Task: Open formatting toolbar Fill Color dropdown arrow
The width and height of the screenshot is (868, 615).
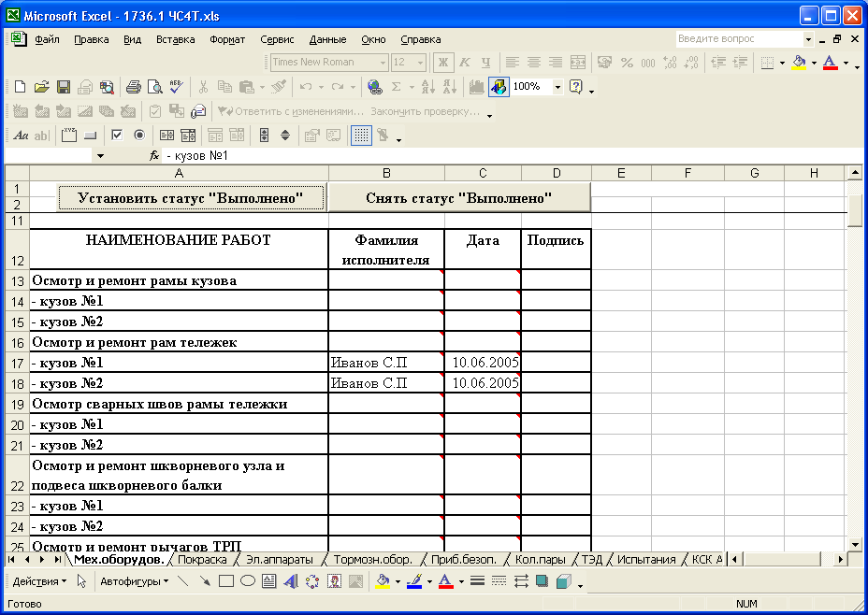Action: tap(814, 63)
